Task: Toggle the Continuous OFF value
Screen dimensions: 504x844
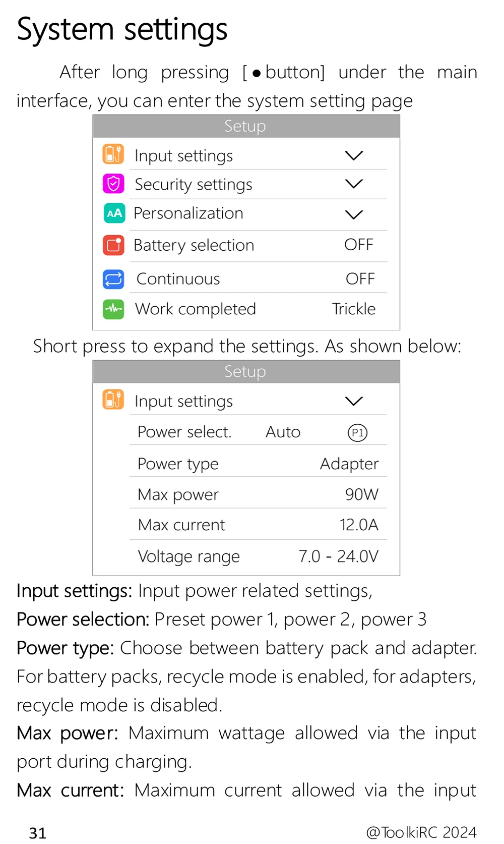Action: [360, 278]
